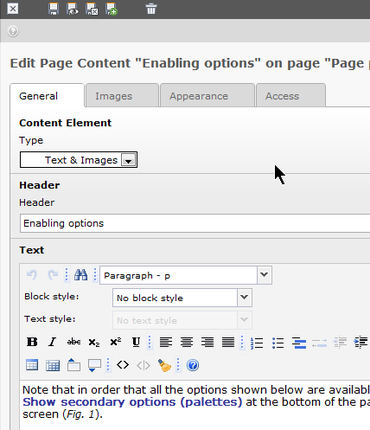Click the second table grid icon
The height and width of the screenshot is (430, 370).
53,365
